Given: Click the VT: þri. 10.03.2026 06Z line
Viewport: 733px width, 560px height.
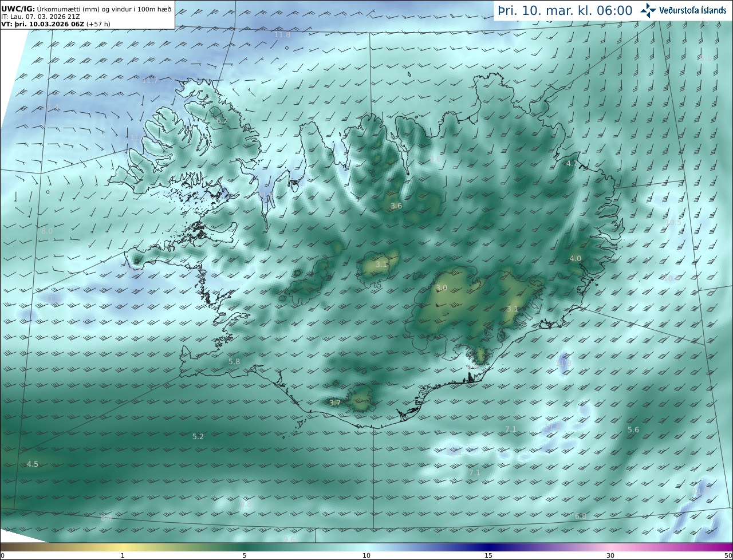Looking at the screenshot, I should pyautogui.click(x=57, y=24).
